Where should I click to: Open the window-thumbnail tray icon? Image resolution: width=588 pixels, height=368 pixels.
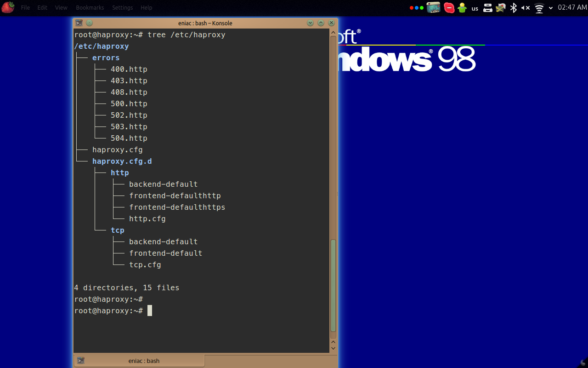click(434, 7)
